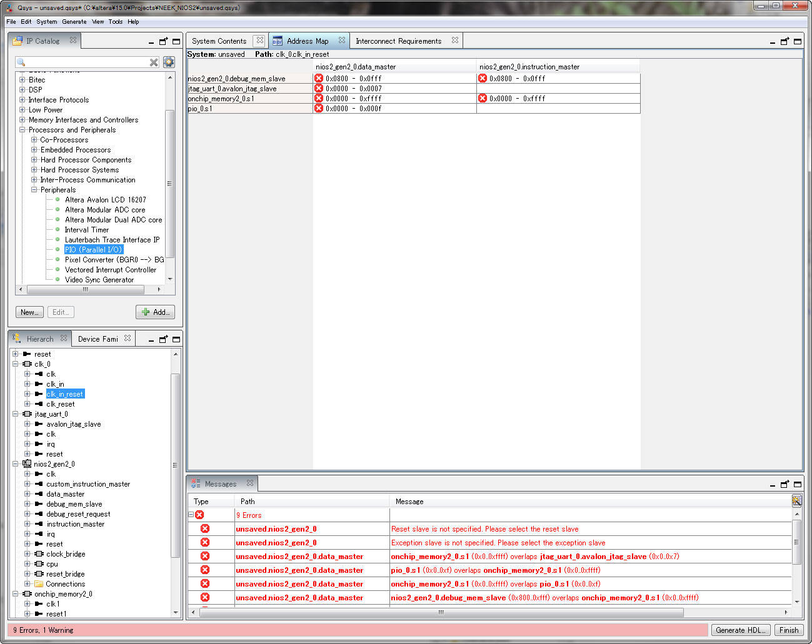Click the IP Catalog horizontal scrollbar thumb

tap(86, 290)
